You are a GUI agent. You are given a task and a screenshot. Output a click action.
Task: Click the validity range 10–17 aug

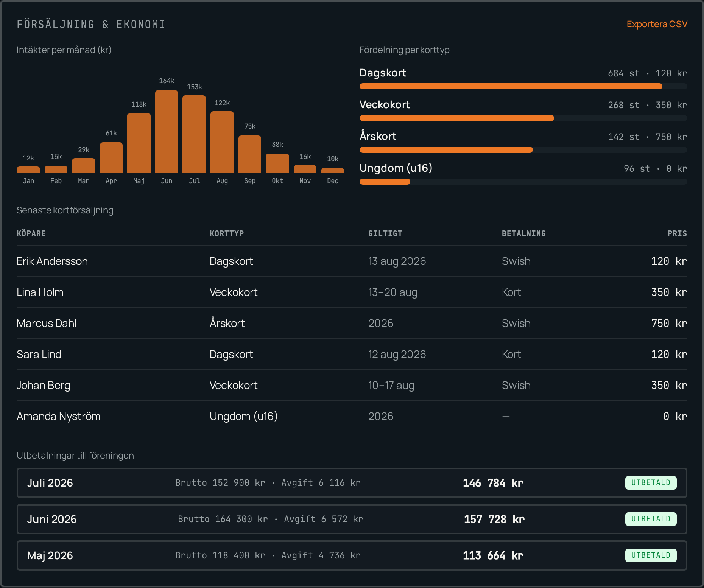pos(391,385)
